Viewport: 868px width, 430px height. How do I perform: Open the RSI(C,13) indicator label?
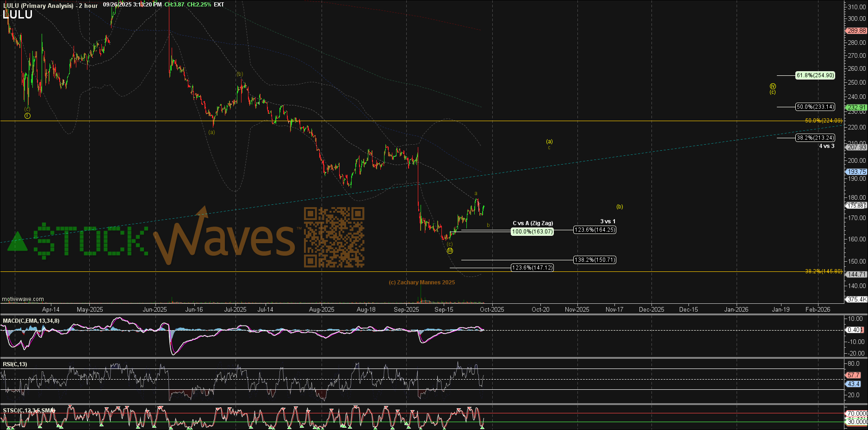click(15, 364)
